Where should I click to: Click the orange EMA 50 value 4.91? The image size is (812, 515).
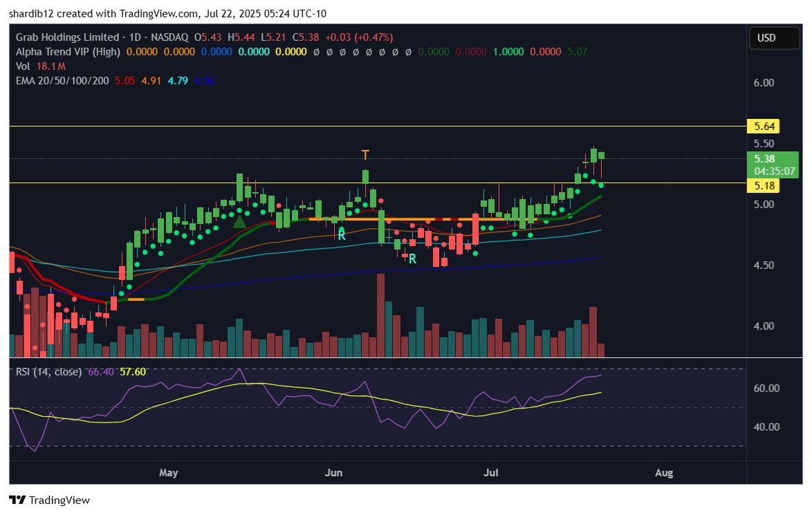click(151, 81)
